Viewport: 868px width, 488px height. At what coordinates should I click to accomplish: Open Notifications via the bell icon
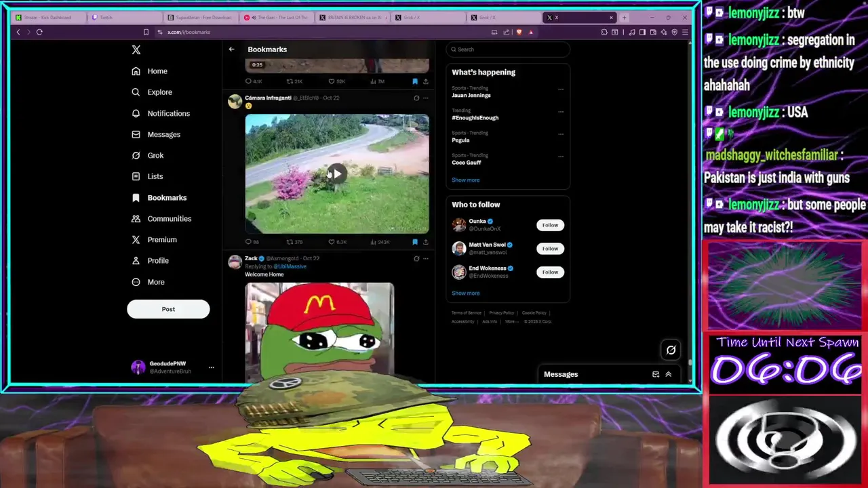(x=136, y=113)
